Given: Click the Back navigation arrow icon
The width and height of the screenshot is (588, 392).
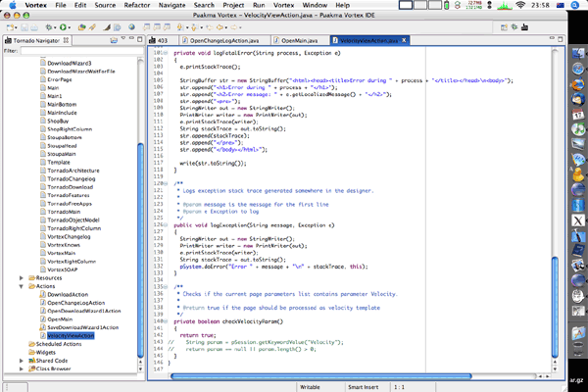Looking at the screenshot, I should (x=220, y=27).
